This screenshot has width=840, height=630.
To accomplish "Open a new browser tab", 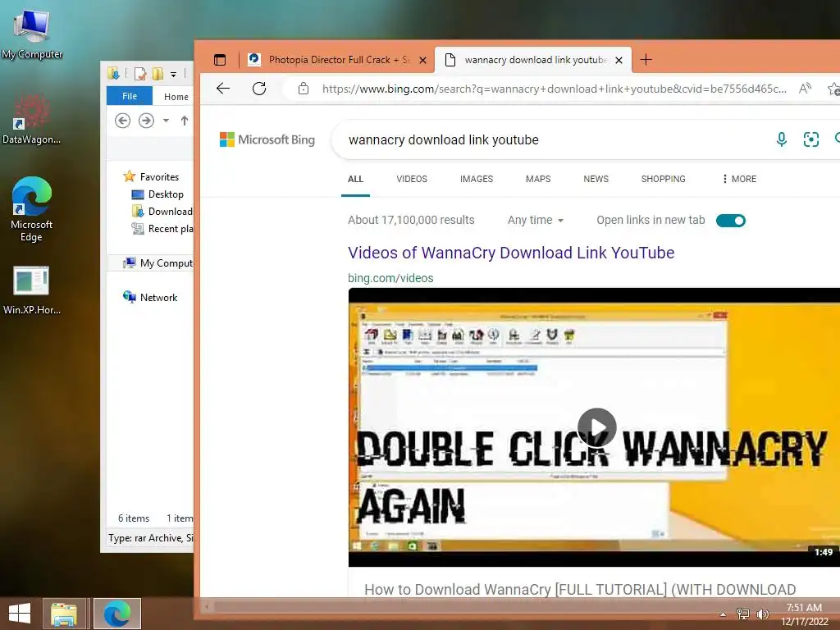I will 646,59.
